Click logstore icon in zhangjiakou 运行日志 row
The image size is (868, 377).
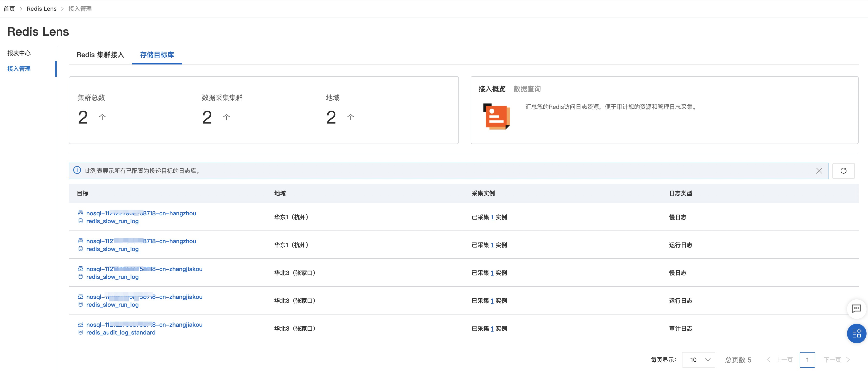[x=81, y=304]
